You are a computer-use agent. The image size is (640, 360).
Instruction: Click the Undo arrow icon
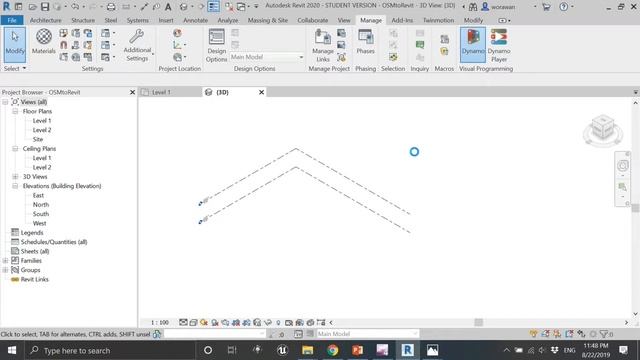(x=75, y=7)
